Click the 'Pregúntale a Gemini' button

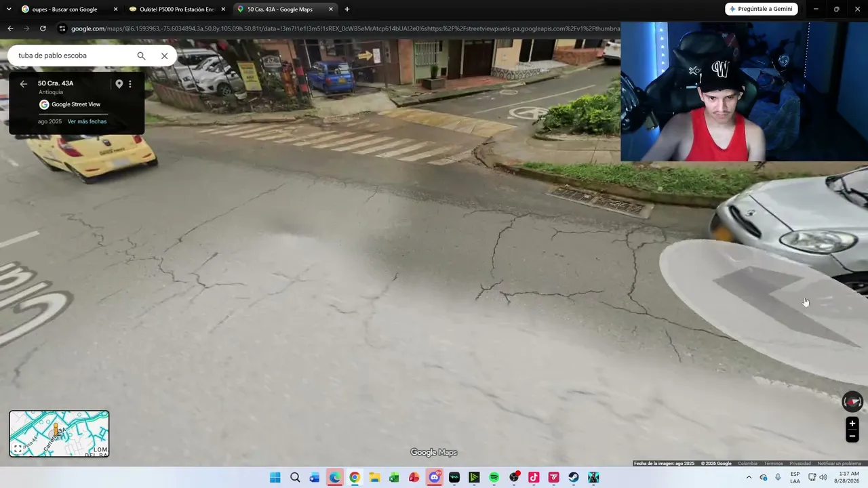pos(762,9)
